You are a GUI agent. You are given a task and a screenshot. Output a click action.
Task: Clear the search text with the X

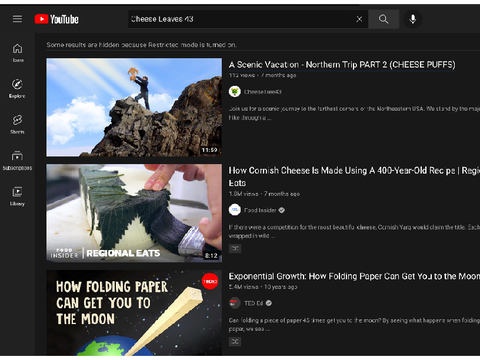359,19
